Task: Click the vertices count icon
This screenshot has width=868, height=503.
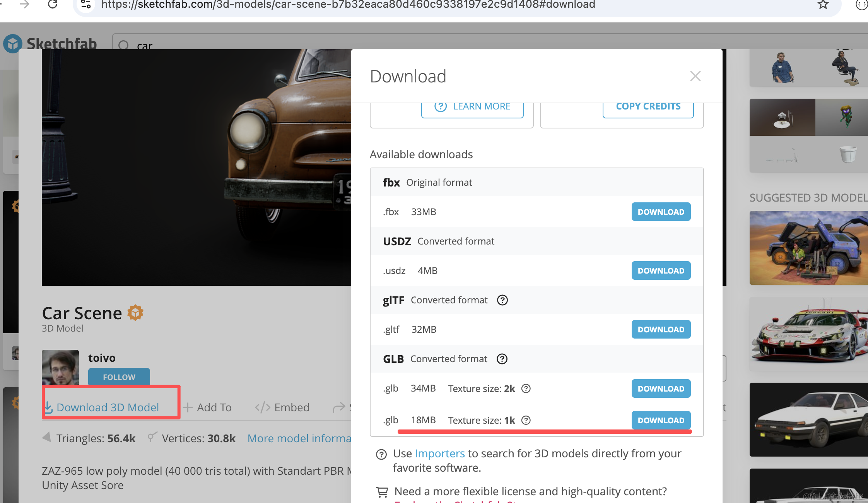Action: tap(152, 437)
